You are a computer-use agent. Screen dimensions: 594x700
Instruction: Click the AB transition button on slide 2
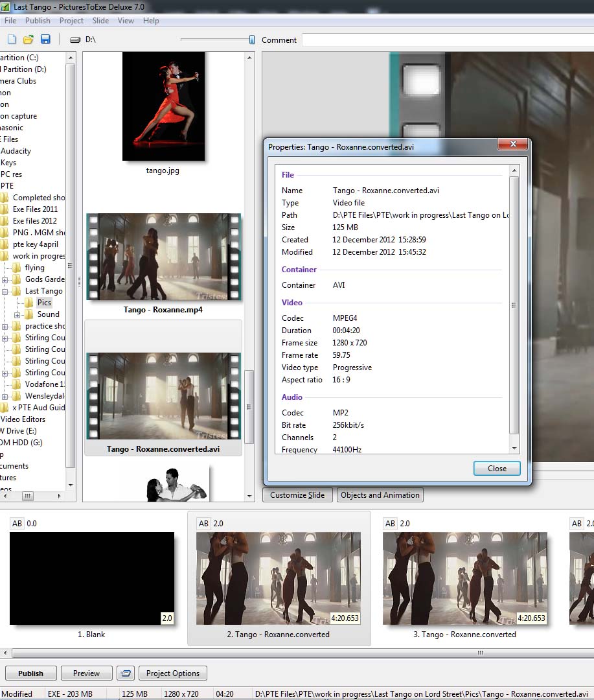point(203,524)
